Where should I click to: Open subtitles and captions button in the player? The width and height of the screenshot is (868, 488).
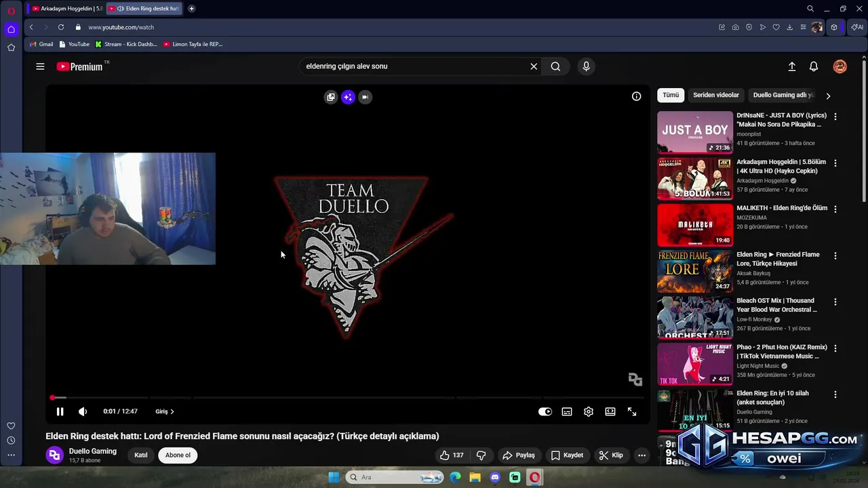[x=567, y=411]
